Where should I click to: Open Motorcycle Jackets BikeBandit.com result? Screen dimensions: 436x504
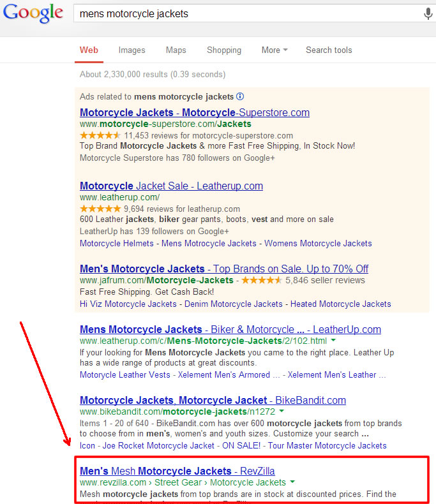(213, 400)
